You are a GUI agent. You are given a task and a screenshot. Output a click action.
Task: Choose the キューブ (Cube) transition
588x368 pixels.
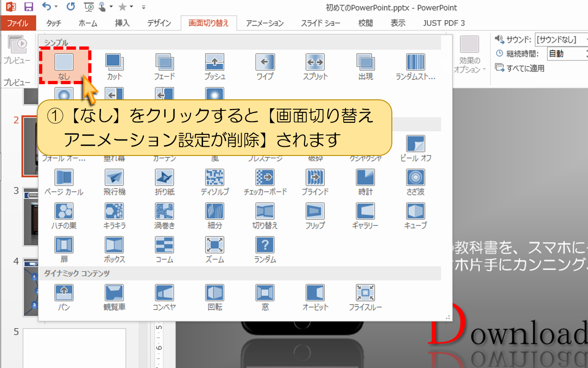coord(416,216)
